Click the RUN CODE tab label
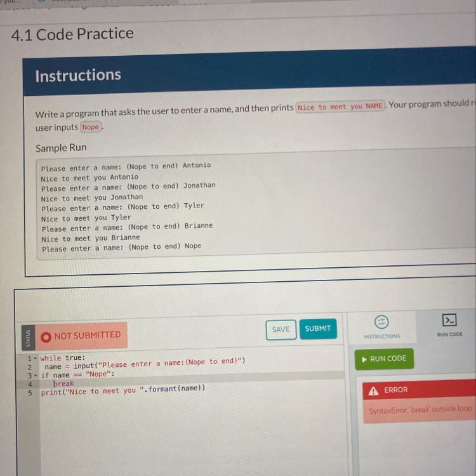 449,334
